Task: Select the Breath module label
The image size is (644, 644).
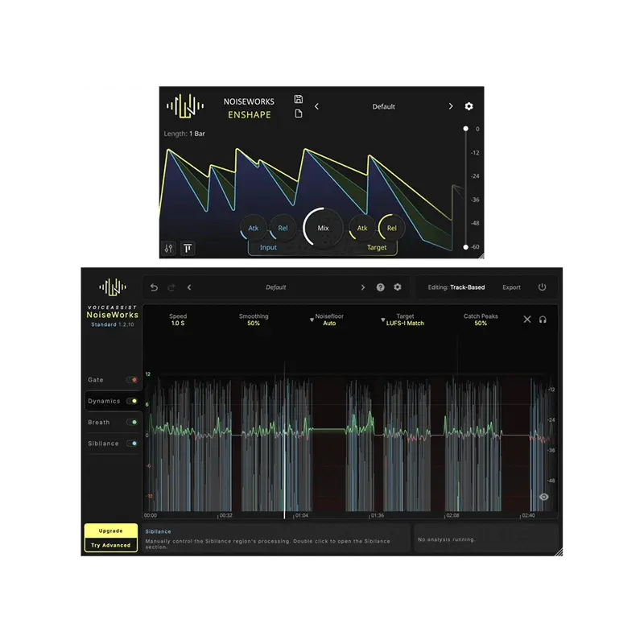Action: click(x=98, y=422)
